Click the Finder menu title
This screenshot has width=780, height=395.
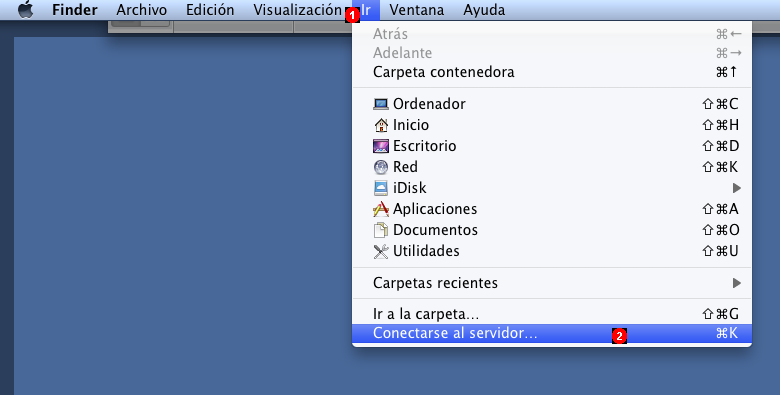click(75, 9)
